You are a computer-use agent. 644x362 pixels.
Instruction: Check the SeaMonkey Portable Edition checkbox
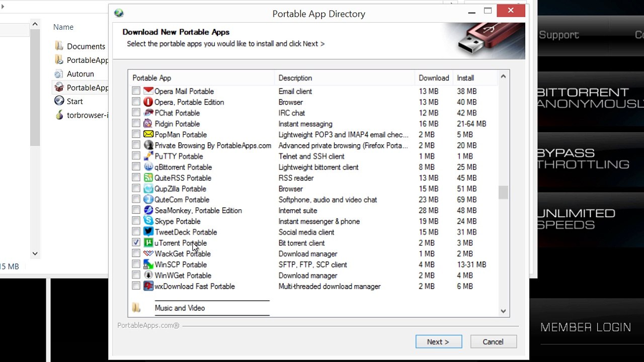pos(136,210)
